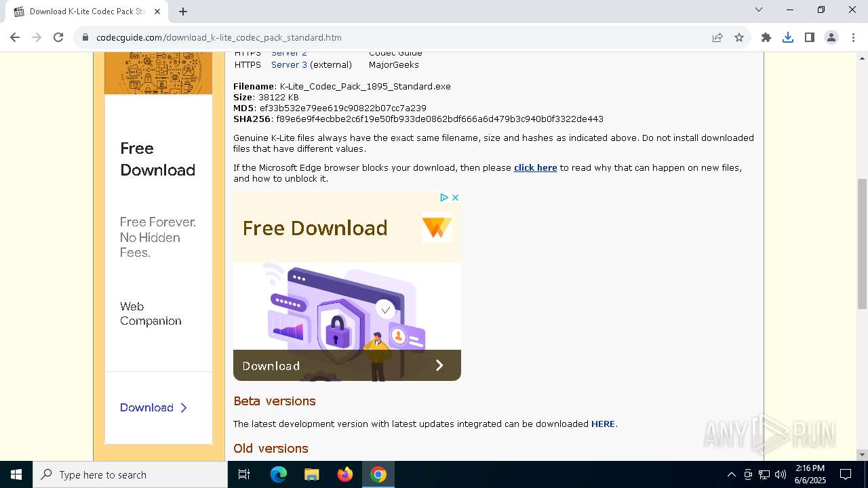Reload the codecguide page

(58, 37)
